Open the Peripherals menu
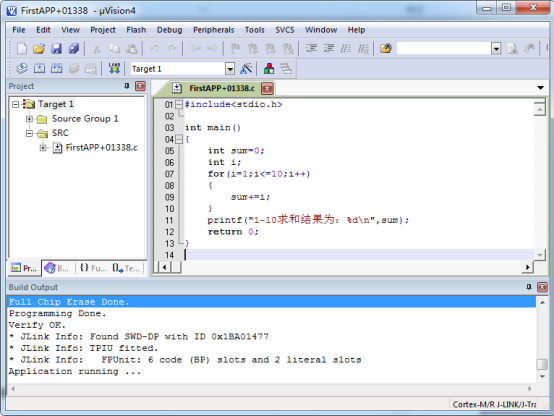Image resolution: width=554 pixels, height=416 pixels. pos(213,30)
